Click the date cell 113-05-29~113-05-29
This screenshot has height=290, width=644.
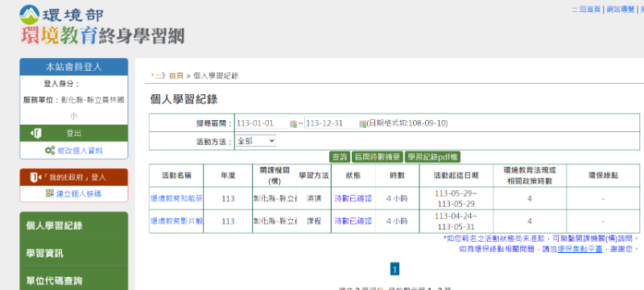click(x=456, y=199)
